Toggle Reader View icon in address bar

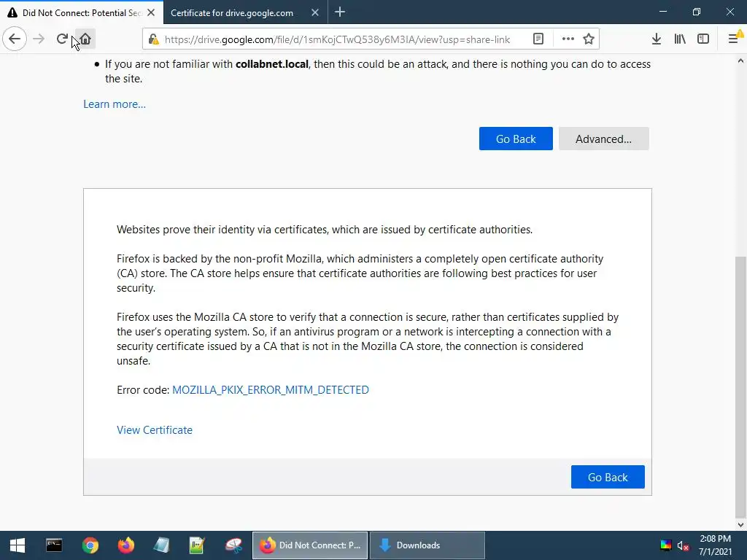point(538,39)
